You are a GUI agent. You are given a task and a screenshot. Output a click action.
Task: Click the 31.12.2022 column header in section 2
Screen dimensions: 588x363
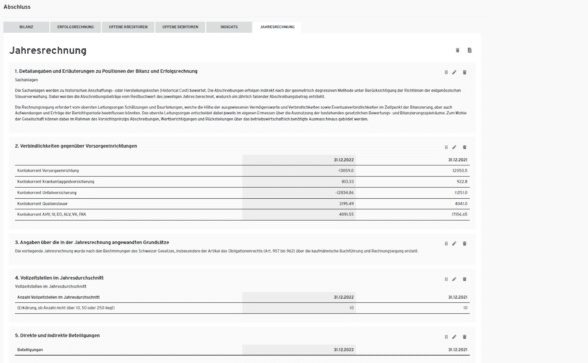[x=344, y=160]
